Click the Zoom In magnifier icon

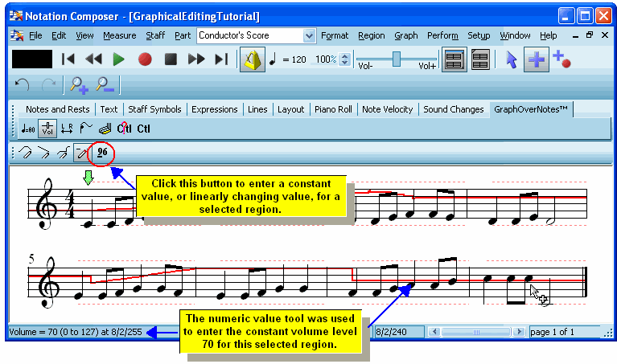78,84
